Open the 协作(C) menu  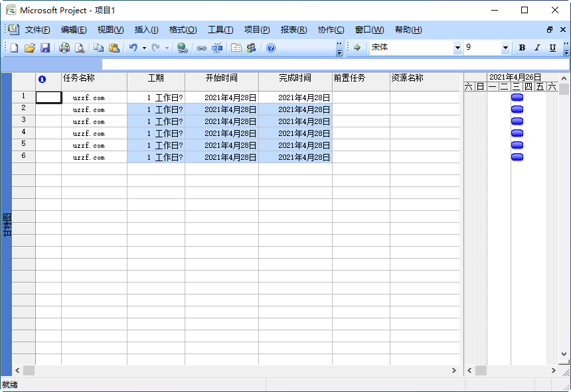pyautogui.click(x=331, y=30)
